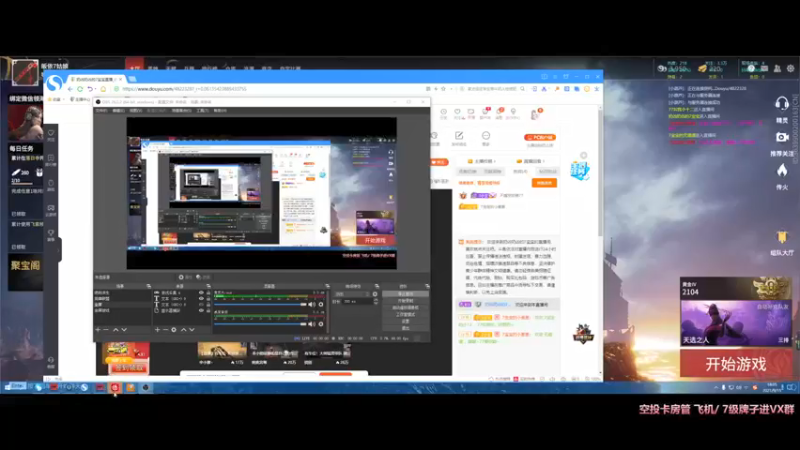Open the OBS 帮助 menu
The image size is (800, 450).
point(220,110)
